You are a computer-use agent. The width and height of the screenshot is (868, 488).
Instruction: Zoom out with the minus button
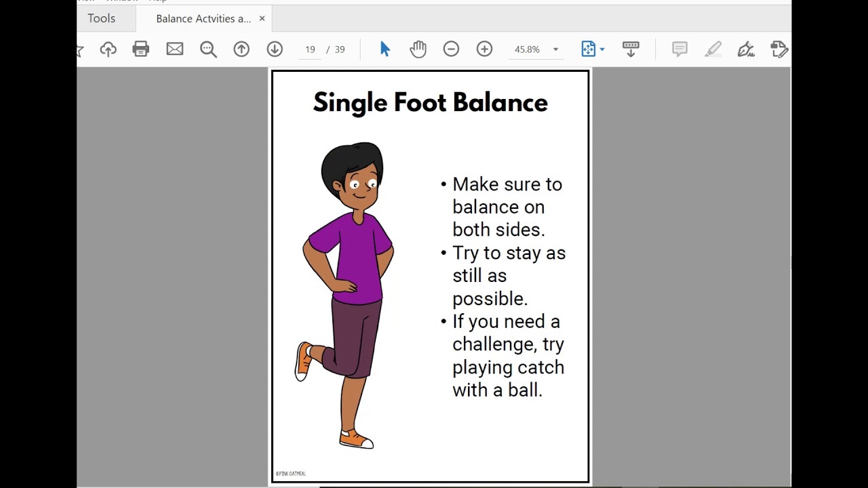451,49
